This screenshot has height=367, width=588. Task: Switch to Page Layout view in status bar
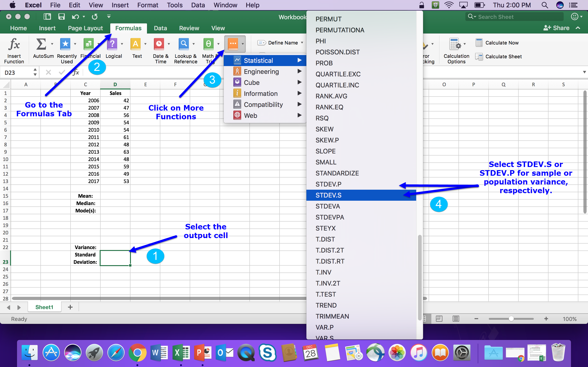[456, 319]
